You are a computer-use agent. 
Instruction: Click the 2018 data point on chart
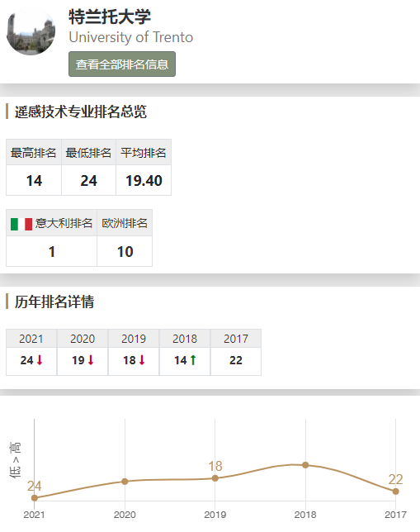click(305, 465)
